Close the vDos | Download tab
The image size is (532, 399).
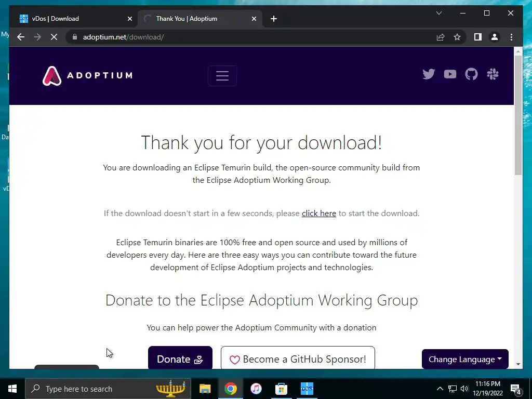[129, 19]
